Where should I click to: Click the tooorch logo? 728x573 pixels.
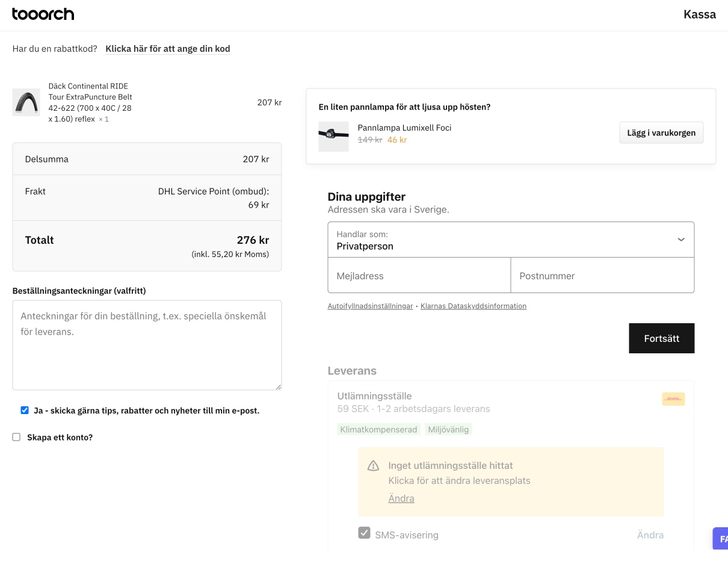click(x=43, y=14)
